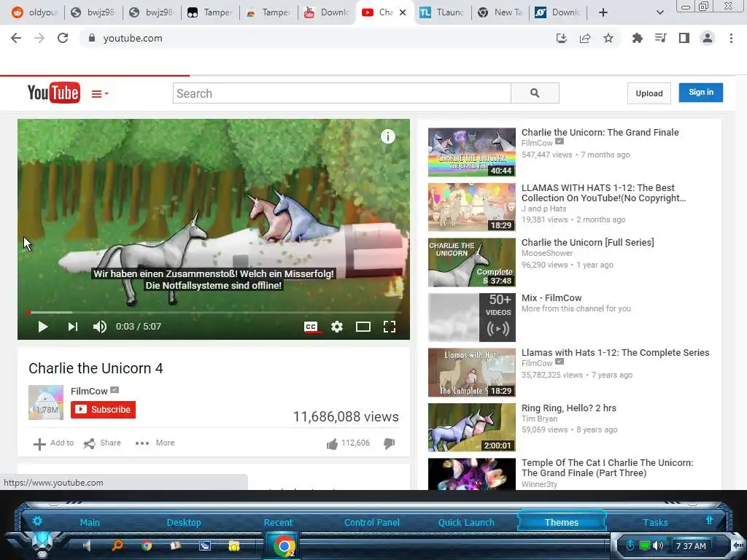Open the FilmCow channel name link

coord(89,391)
